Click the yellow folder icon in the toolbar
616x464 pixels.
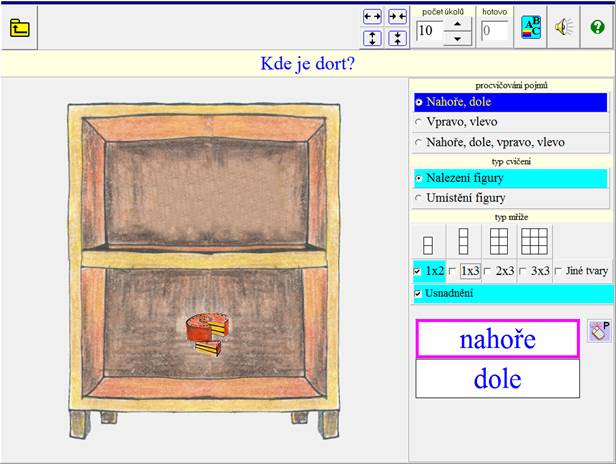pyautogui.click(x=19, y=27)
